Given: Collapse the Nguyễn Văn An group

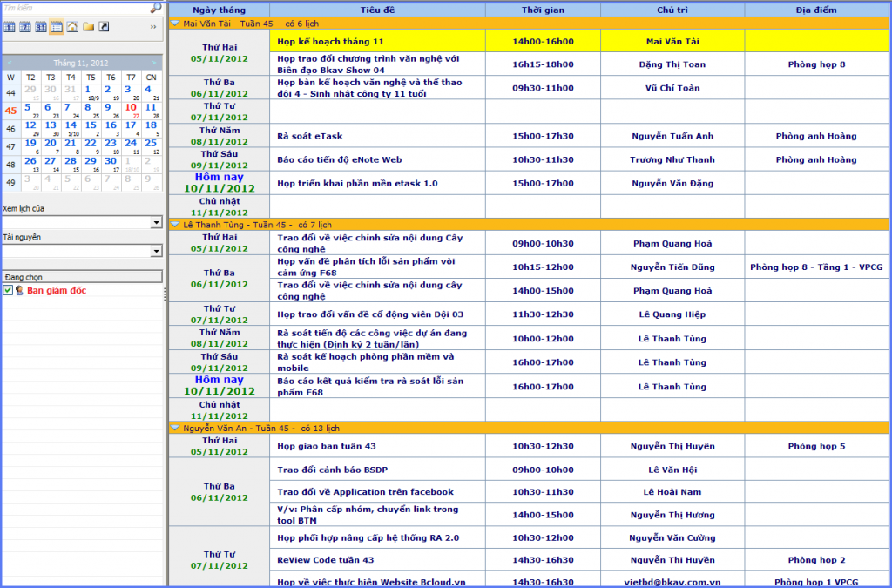Looking at the screenshot, I should [x=175, y=429].
